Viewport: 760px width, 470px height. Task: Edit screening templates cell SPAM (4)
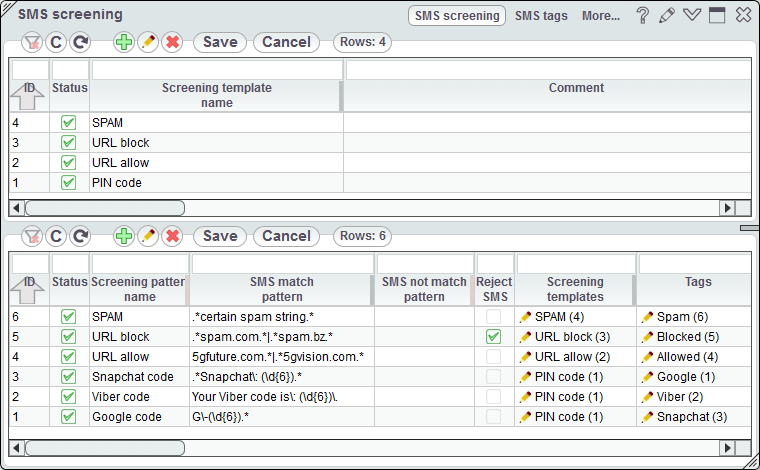pyautogui.click(x=525, y=317)
